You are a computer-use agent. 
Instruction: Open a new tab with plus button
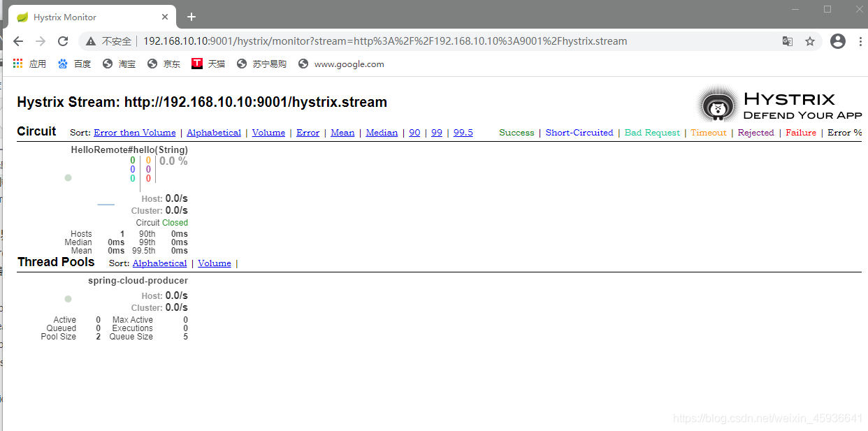tap(191, 17)
